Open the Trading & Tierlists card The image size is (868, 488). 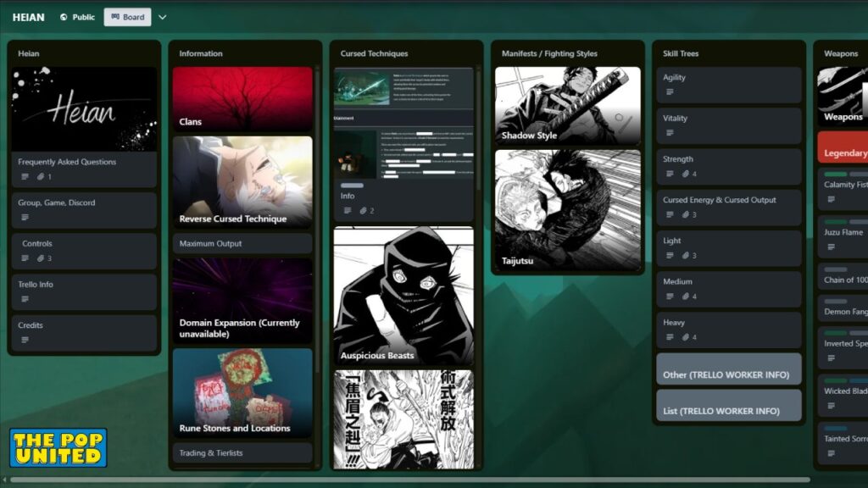[x=242, y=453]
